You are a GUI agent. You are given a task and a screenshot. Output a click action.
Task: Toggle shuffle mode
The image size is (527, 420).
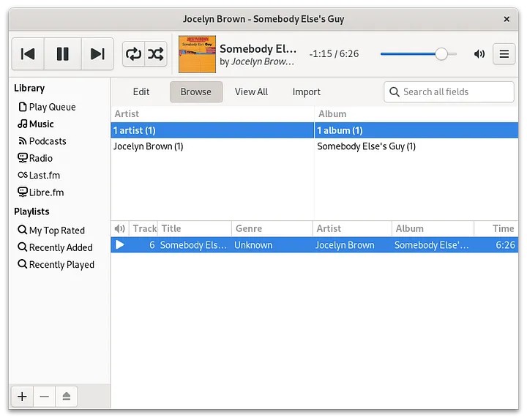pyautogui.click(x=156, y=53)
